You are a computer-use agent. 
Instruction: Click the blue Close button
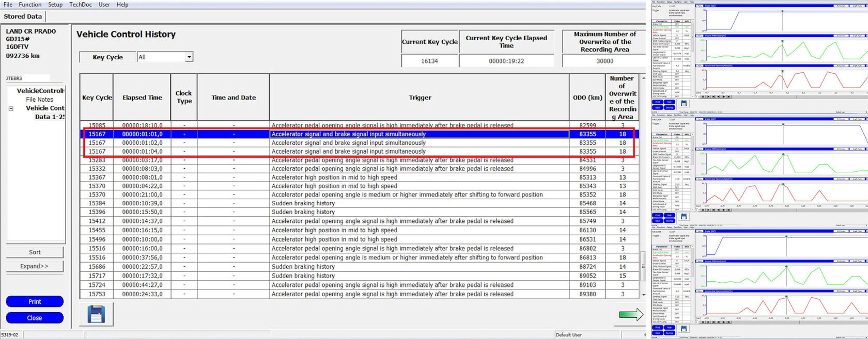tap(35, 318)
